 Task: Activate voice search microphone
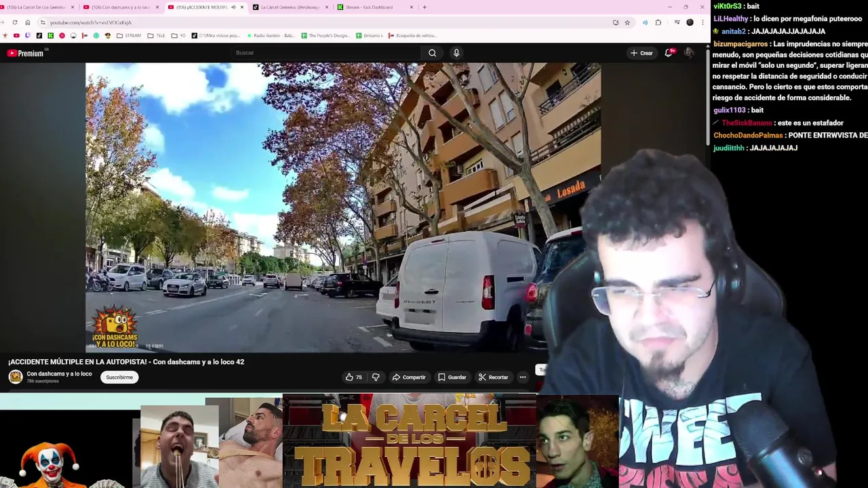456,53
